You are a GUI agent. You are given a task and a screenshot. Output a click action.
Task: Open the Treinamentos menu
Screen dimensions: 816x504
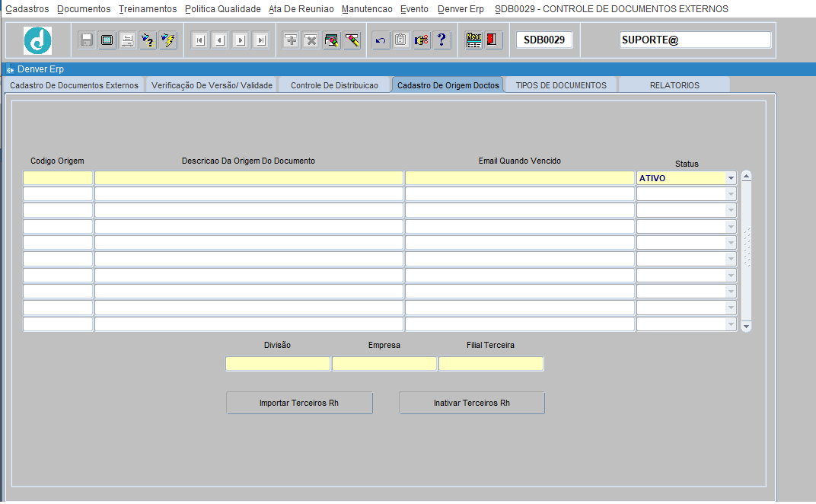pos(148,9)
